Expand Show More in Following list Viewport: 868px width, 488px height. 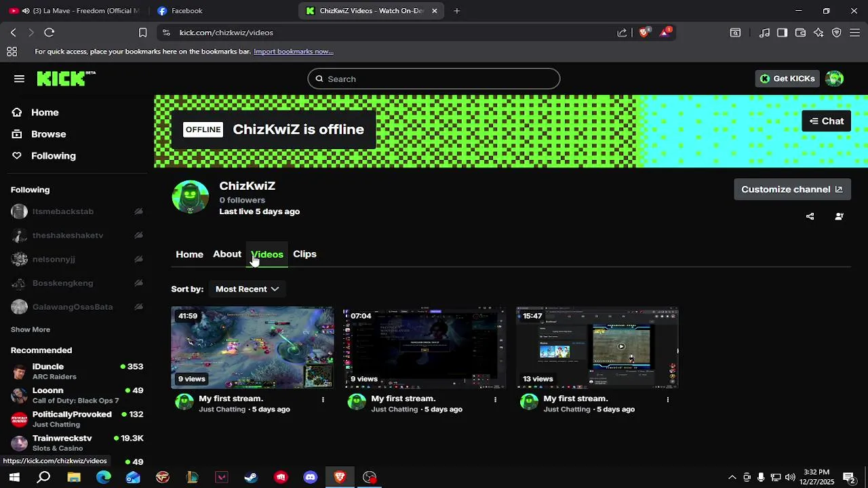coord(31,329)
